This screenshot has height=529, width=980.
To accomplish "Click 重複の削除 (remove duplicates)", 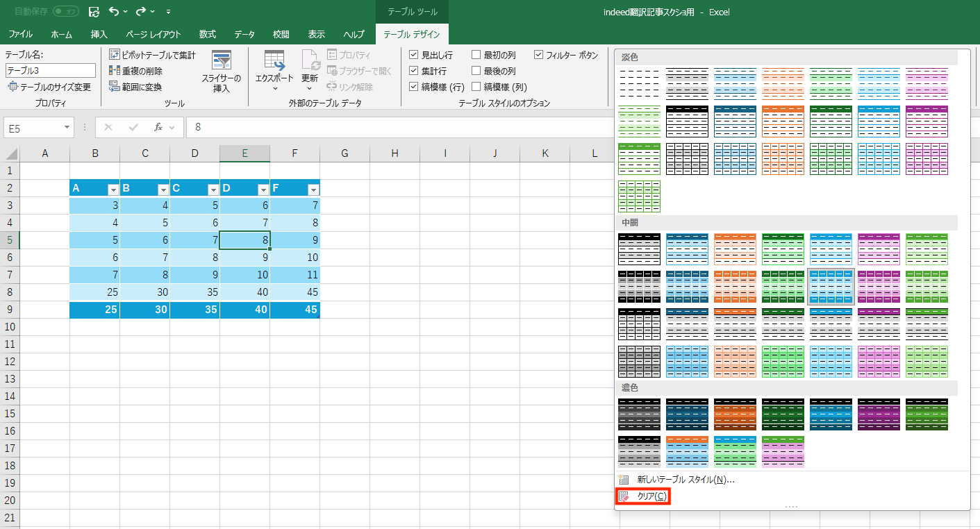I will pos(136,71).
